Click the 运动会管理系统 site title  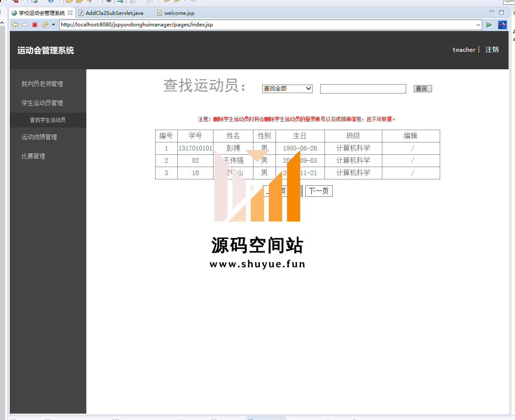point(46,51)
